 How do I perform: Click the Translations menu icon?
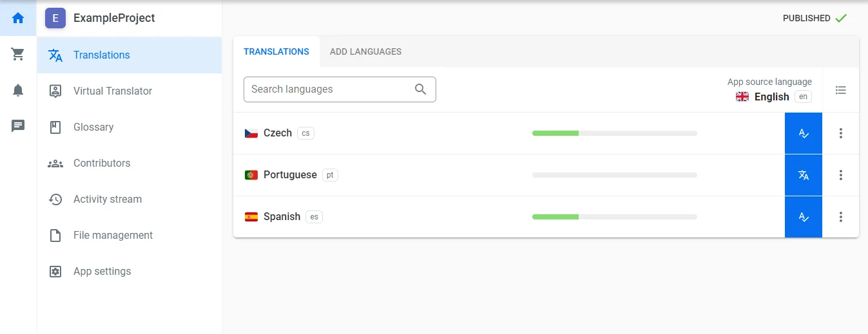click(55, 55)
